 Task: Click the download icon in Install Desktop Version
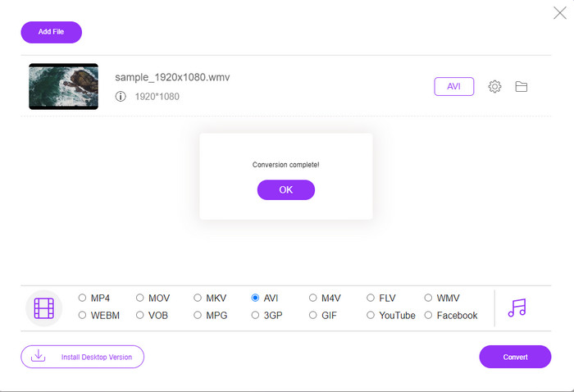point(38,356)
